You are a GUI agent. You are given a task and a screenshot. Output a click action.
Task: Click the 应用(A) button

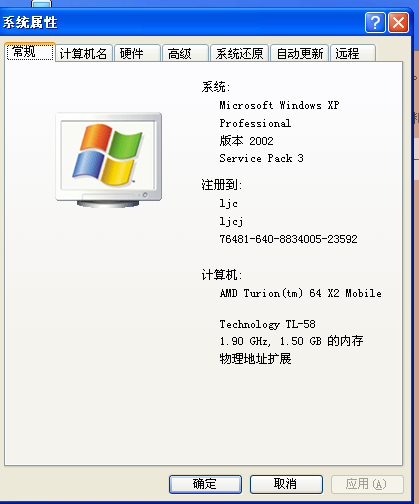tap(367, 484)
